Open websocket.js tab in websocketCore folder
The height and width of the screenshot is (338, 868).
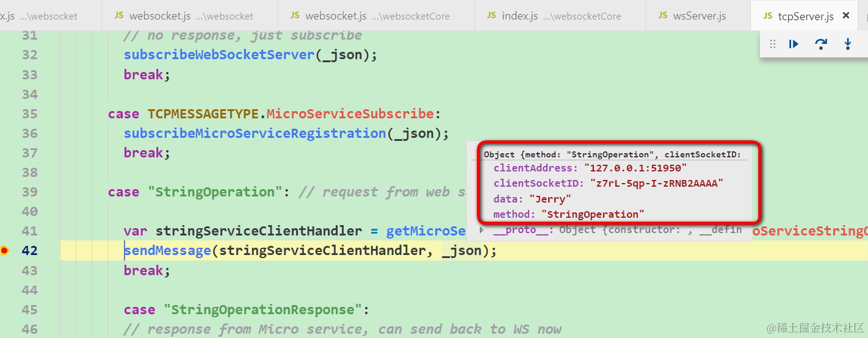pyautogui.click(x=376, y=16)
